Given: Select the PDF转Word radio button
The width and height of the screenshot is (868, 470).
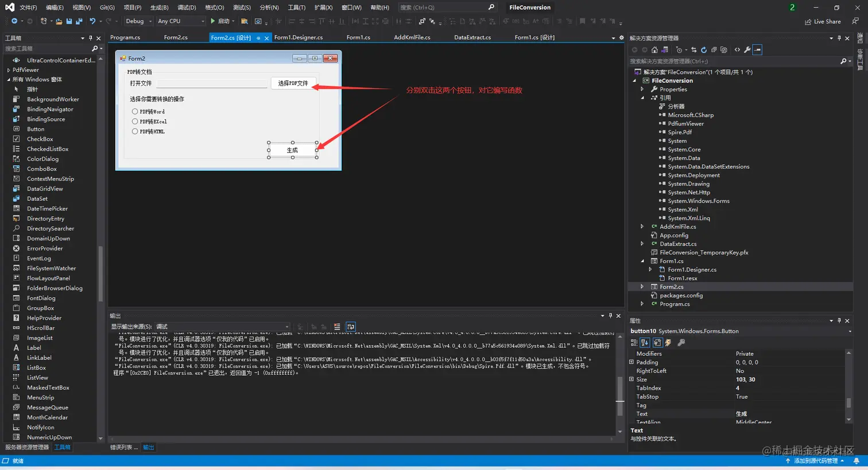Looking at the screenshot, I should 135,111.
